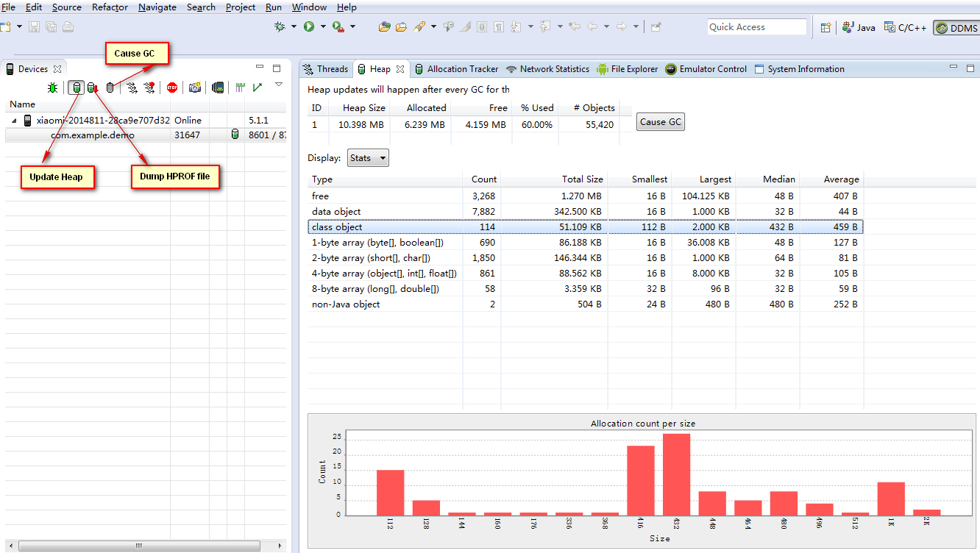Open the Emulator Control tab
The width and height of the screenshot is (980, 553).
pos(706,68)
